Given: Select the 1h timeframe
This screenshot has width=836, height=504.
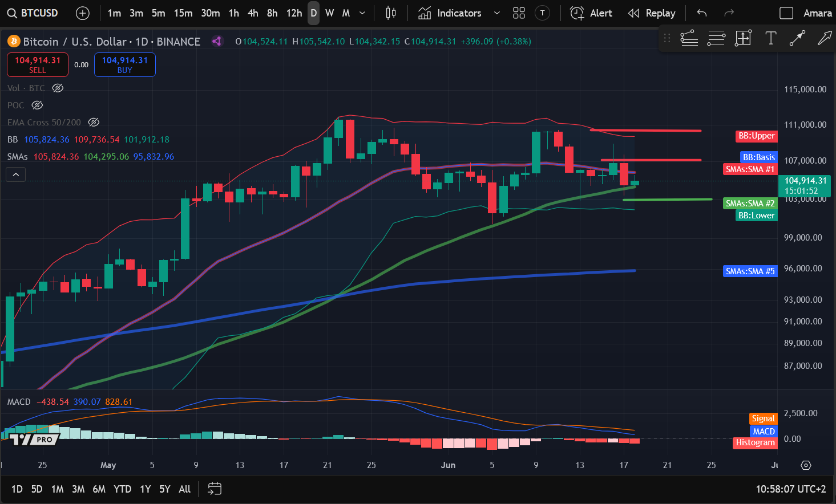Looking at the screenshot, I should tap(234, 13).
